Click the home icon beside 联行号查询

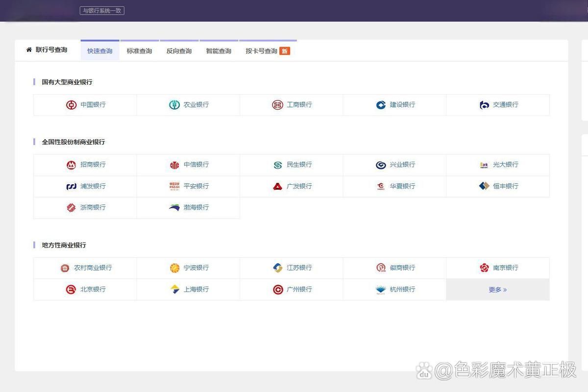[29, 49]
